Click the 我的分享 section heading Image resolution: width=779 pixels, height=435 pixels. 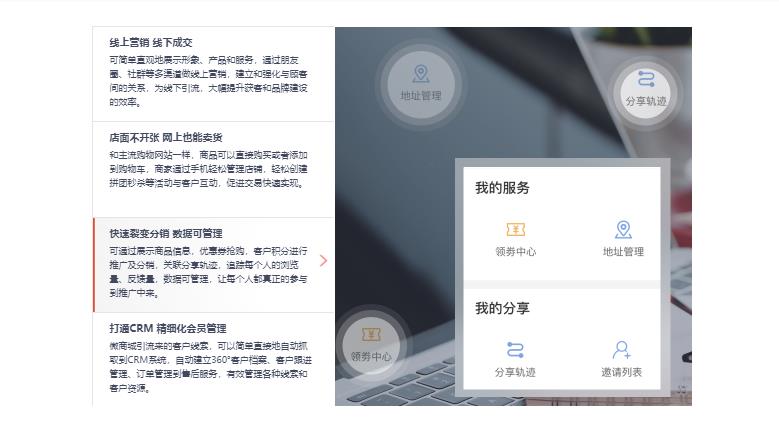502,308
